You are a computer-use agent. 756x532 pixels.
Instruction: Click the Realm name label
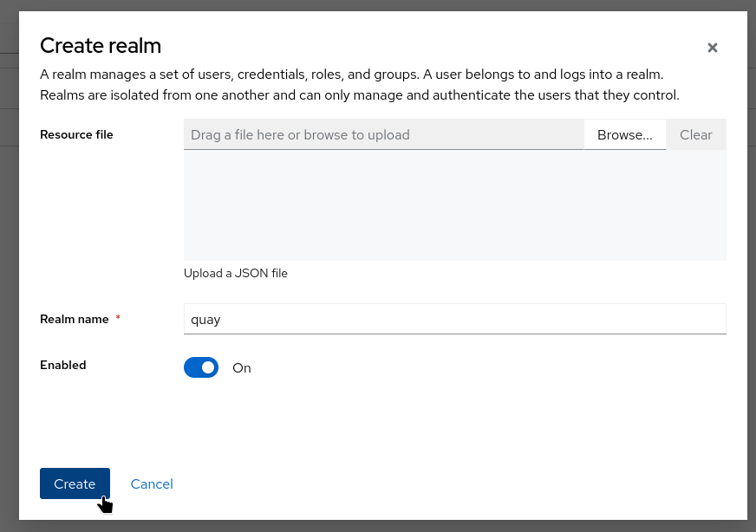point(75,319)
